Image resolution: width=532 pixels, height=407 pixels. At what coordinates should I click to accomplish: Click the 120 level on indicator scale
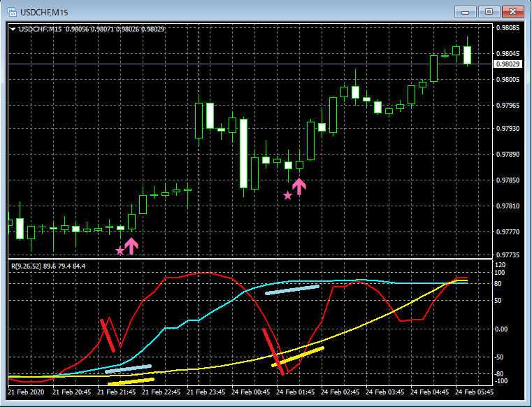tap(501, 265)
